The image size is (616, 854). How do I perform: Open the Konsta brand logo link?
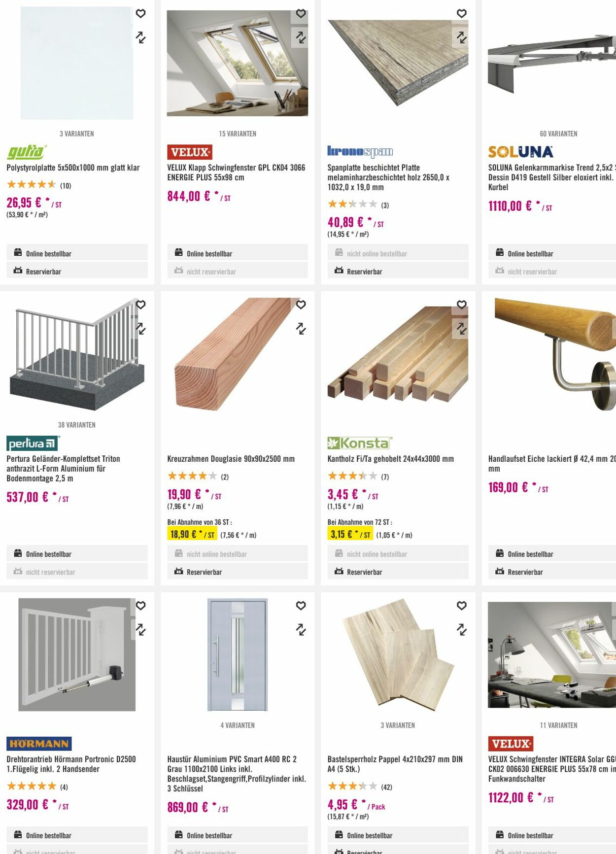360,443
